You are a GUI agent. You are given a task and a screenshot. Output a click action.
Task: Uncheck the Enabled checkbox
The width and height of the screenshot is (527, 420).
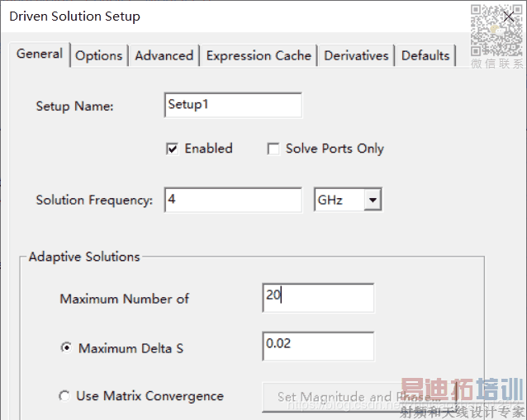pos(173,149)
